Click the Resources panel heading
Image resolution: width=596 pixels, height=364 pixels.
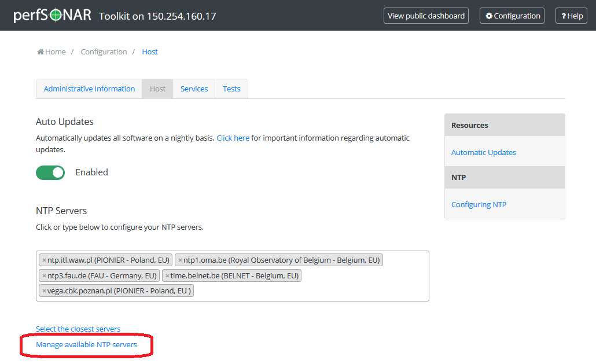[x=469, y=125]
